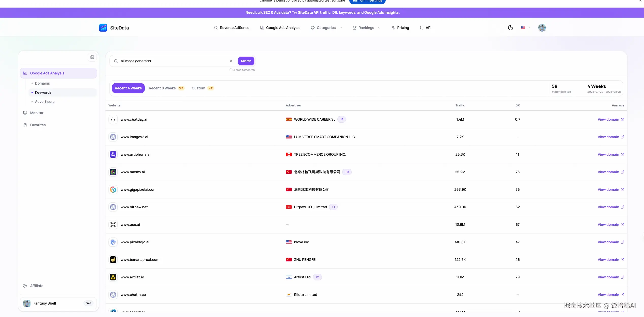Expand the Rankings menu
Image resolution: width=644 pixels, height=317 pixels.
pyautogui.click(x=366, y=28)
